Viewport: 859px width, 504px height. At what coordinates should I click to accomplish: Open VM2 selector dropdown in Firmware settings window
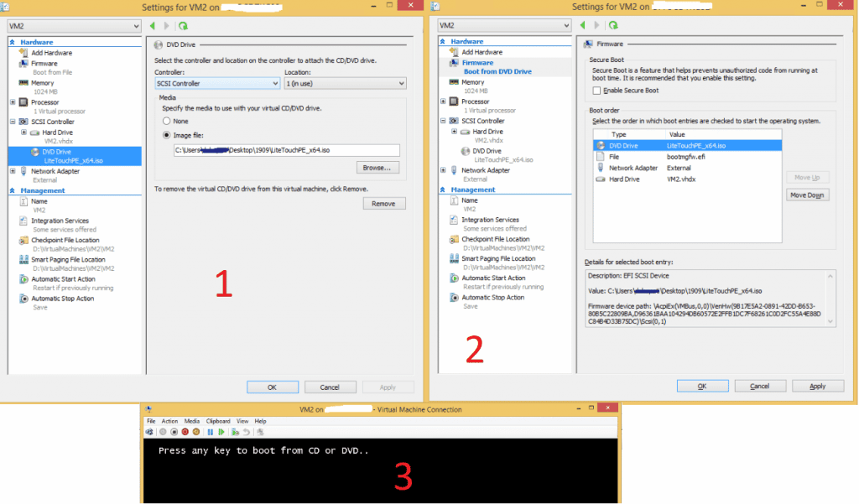click(504, 25)
